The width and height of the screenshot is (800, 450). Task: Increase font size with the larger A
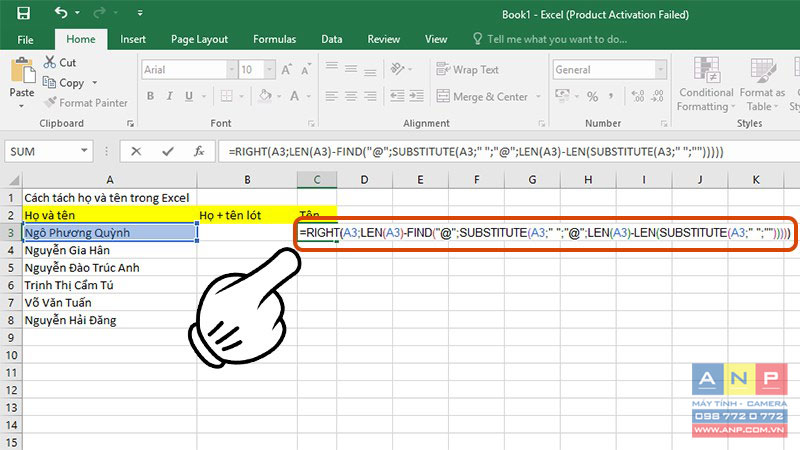click(x=287, y=69)
